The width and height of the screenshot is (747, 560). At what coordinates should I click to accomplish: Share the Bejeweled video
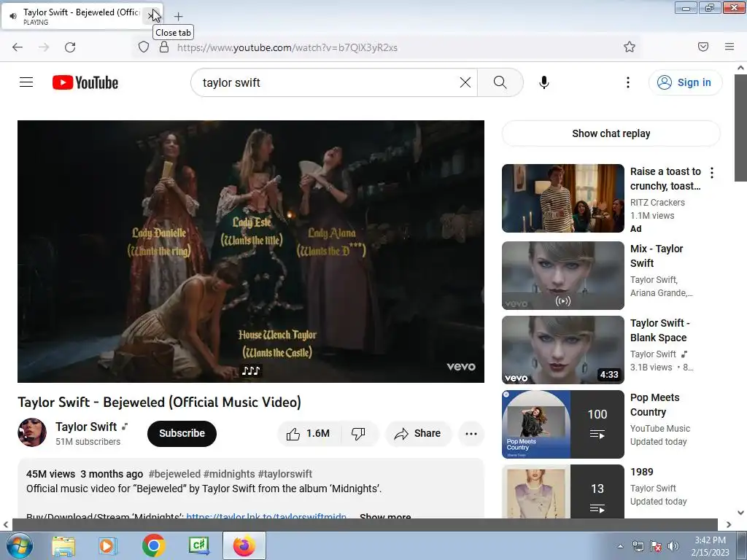[418, 433]
